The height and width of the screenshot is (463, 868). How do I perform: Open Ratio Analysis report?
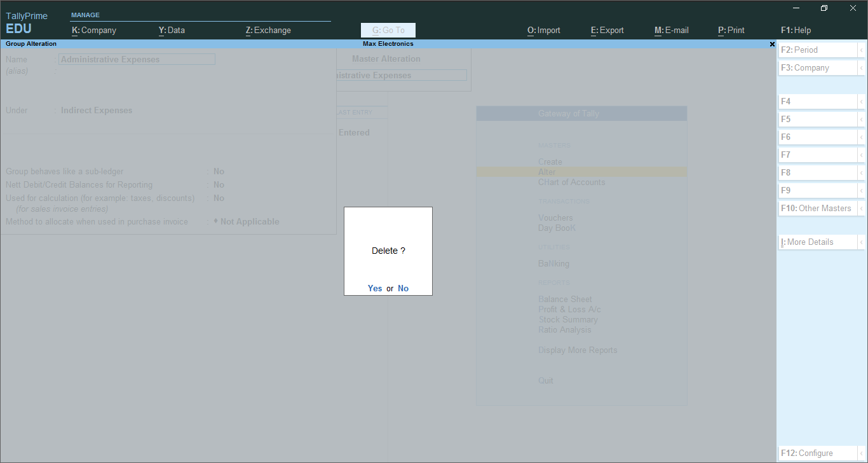pos(564,329)
